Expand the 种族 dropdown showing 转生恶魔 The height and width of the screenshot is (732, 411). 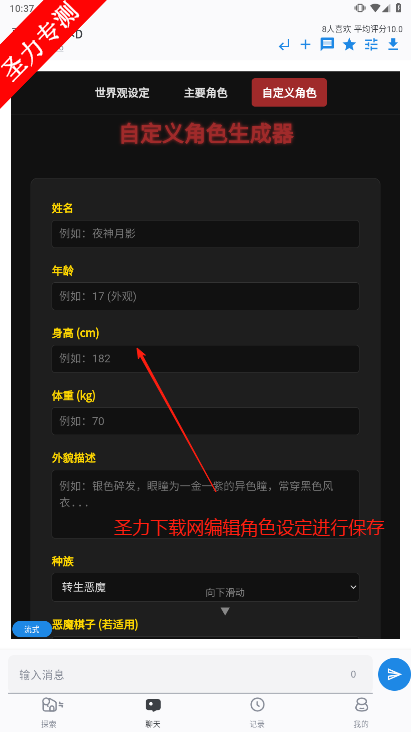[206, 587]
